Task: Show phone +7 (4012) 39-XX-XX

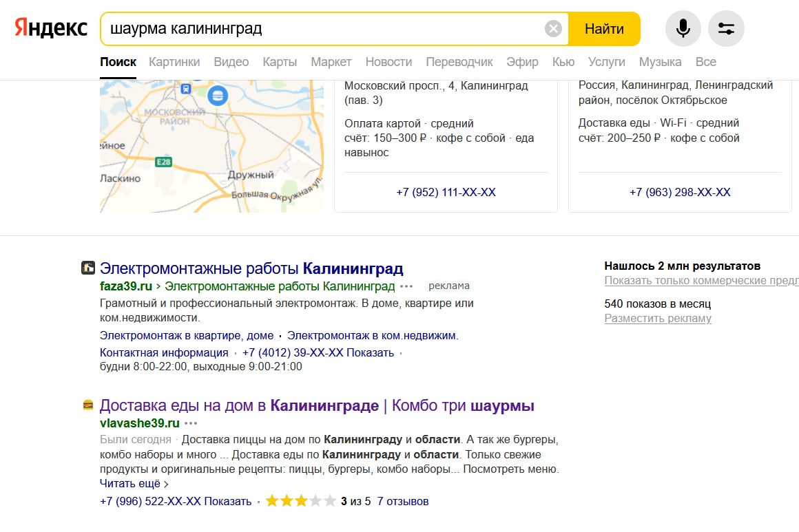Action: [x=318, y=353]
